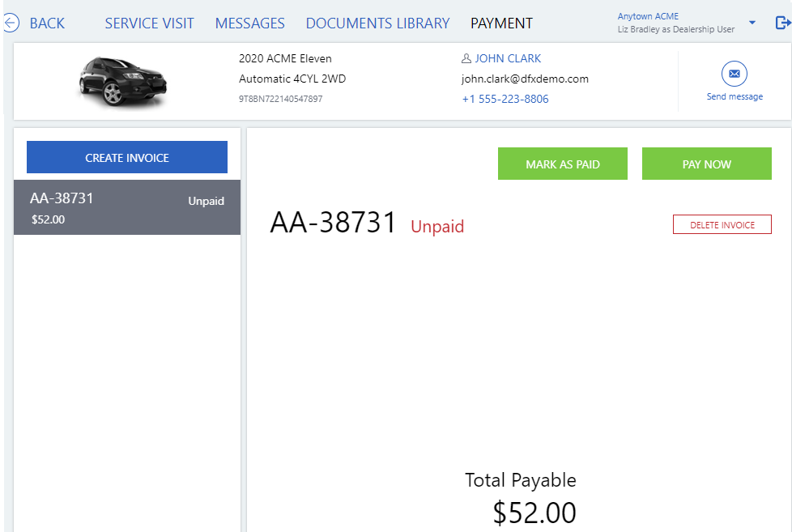792x532 pixels.
Task: Click the Anytown ACME dealership link
Action: click(648, 15)
